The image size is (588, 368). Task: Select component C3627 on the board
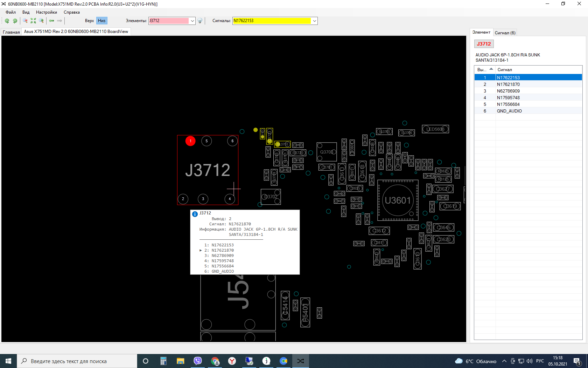pyautogui.click(x=443, y=189)
